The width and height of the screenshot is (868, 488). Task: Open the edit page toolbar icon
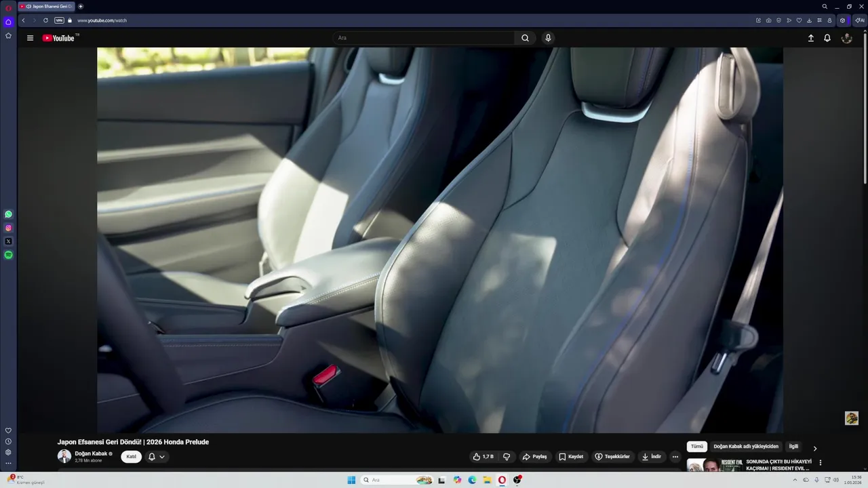click(758, 20)
